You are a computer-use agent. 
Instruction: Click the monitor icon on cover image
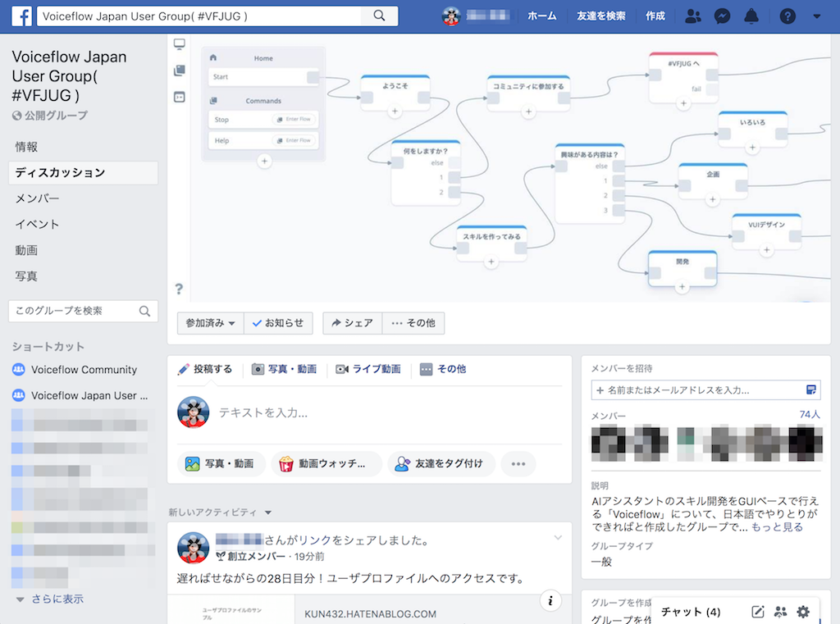pyautogui.click(x=180, y=44)
